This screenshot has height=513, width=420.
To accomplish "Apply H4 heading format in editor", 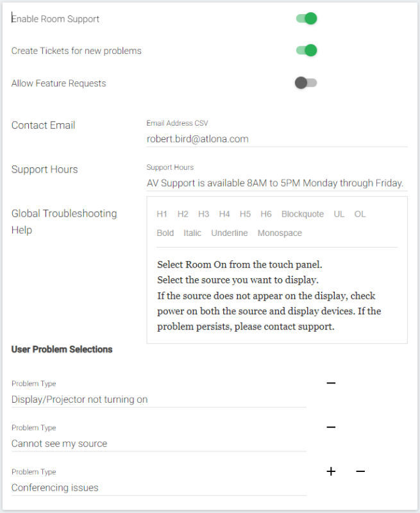I will click(x=224, y=214).
